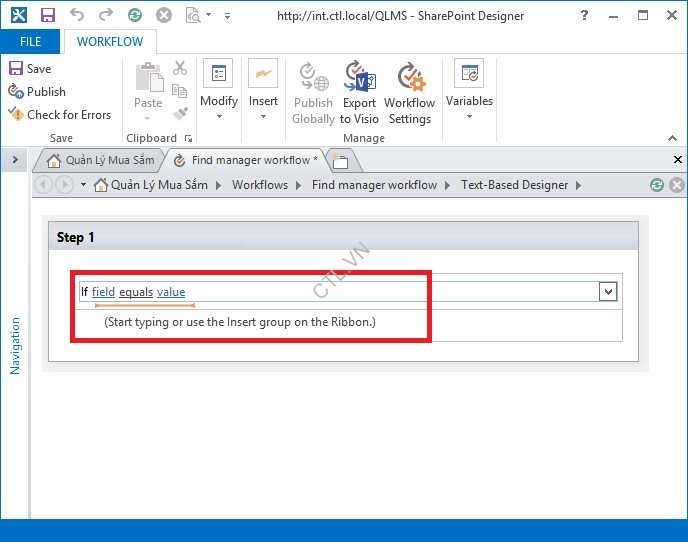
Task: Click the 'equals' operator link
Action: 136,292
